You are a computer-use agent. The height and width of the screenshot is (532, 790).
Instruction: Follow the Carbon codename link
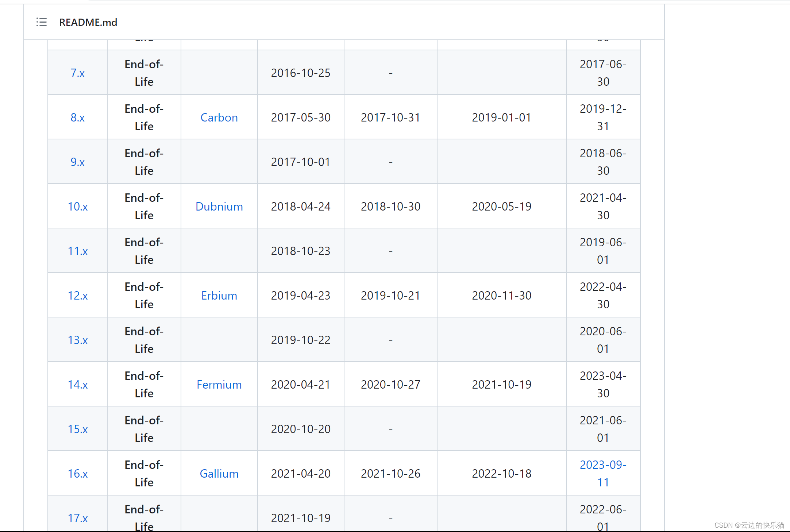point(219,117)
